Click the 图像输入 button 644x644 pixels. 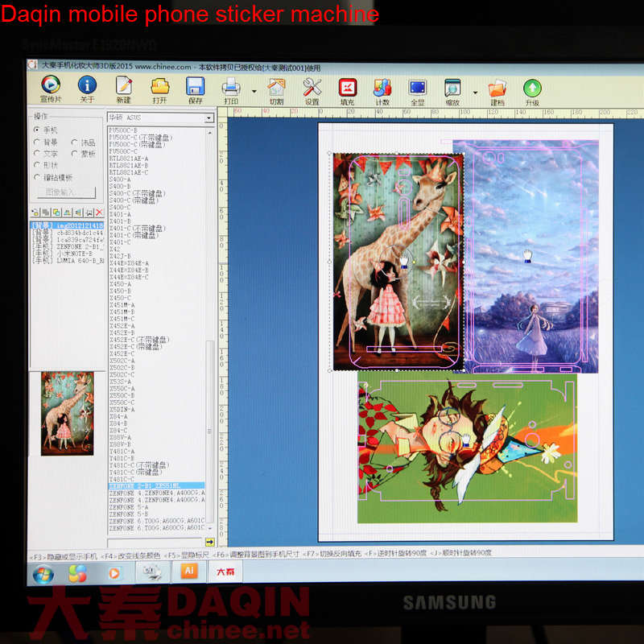click(67, 192)
